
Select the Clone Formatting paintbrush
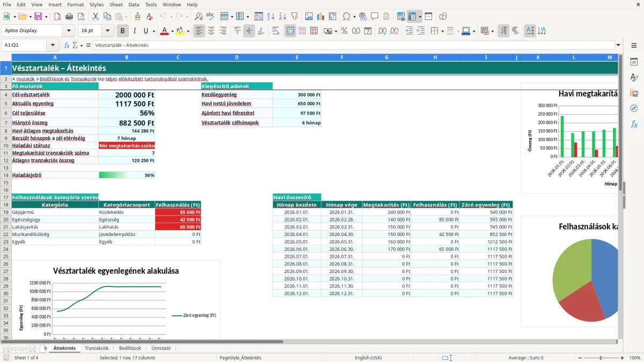click(137, 17)
